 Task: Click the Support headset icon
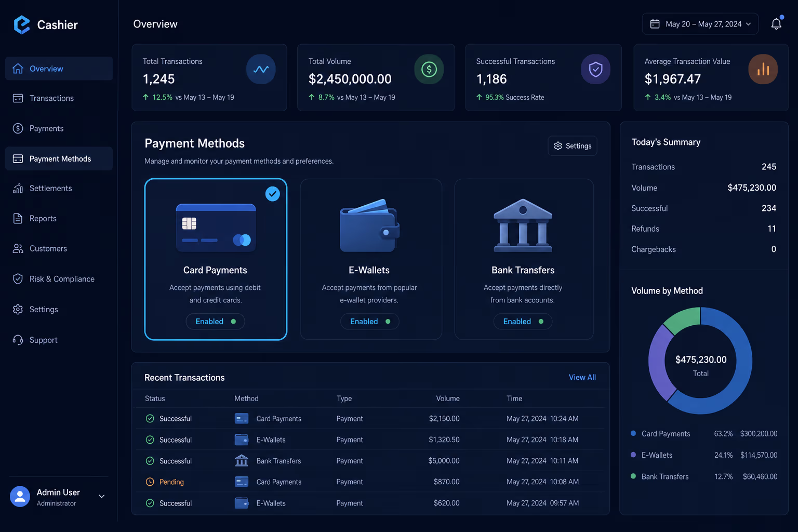pos(18,340)
